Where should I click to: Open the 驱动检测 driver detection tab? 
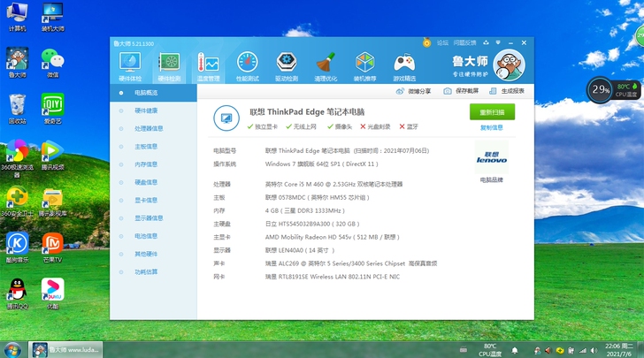tap(287, 67)
